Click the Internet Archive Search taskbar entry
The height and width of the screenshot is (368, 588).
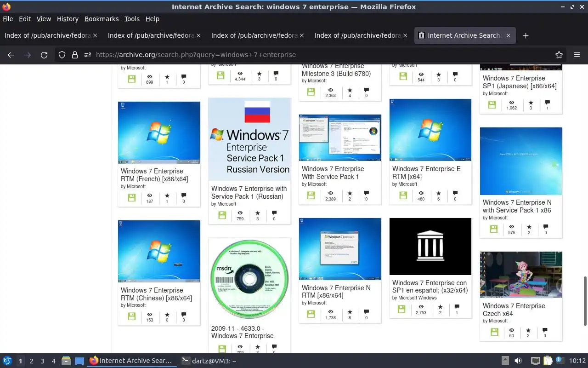[131, 361]
